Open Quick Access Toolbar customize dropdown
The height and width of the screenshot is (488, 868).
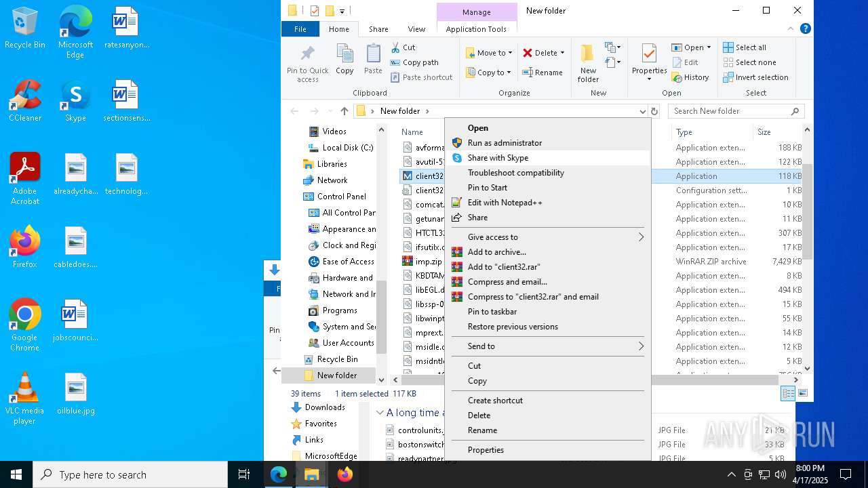(342, 11)
